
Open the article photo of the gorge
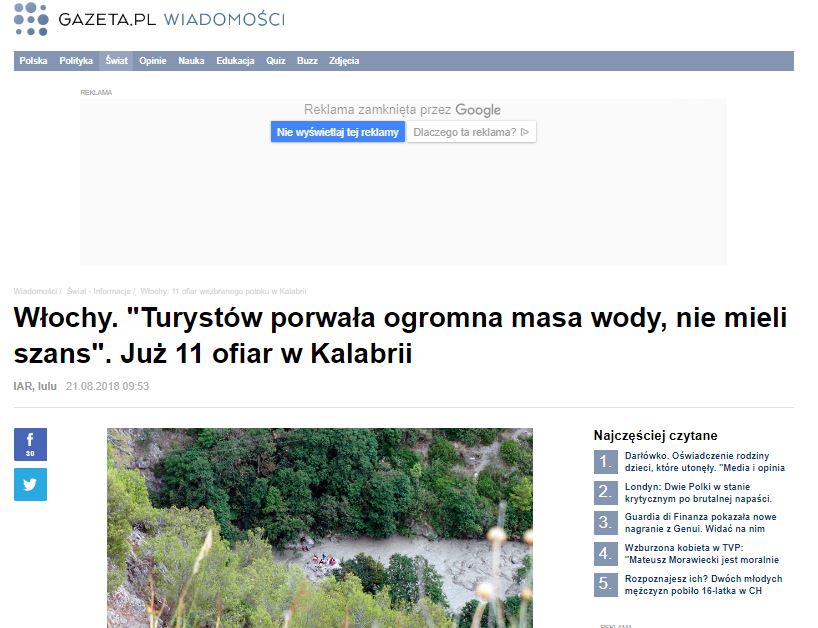(320, 528)
